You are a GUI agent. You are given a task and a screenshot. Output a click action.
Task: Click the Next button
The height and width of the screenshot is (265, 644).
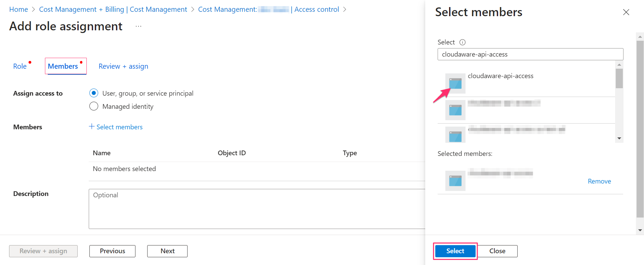click(167, 251)
